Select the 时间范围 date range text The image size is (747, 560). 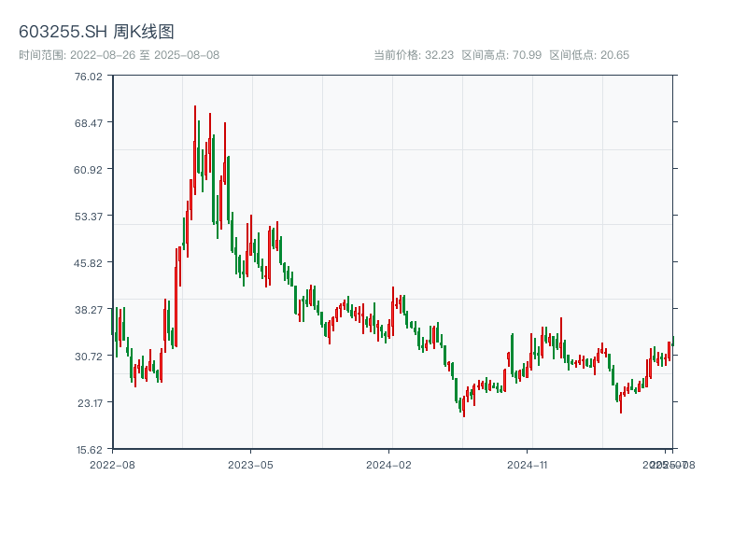[119, 55]
